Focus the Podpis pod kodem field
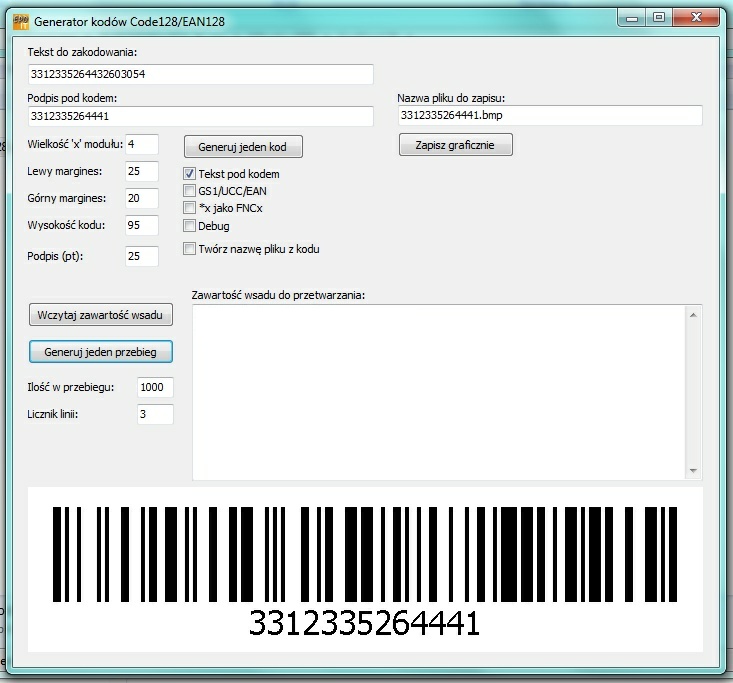733x683 pixels. pyautogui.click(x=200, y=116)
